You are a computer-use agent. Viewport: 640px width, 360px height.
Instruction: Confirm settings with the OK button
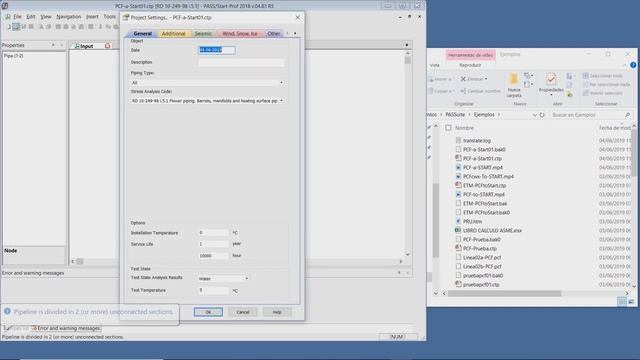pyautogui.click(x=208, y=312)
